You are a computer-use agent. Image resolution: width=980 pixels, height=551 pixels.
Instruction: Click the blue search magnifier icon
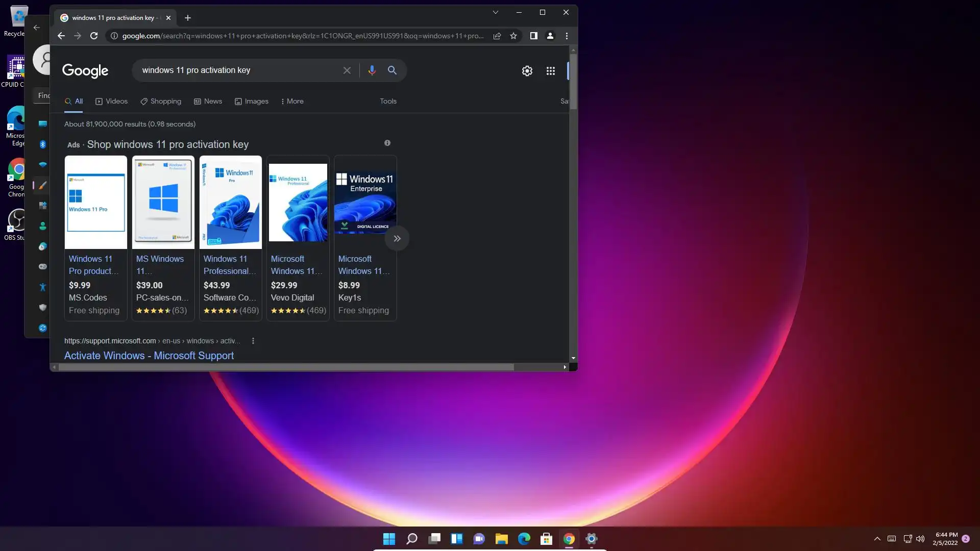pos(392,70)
